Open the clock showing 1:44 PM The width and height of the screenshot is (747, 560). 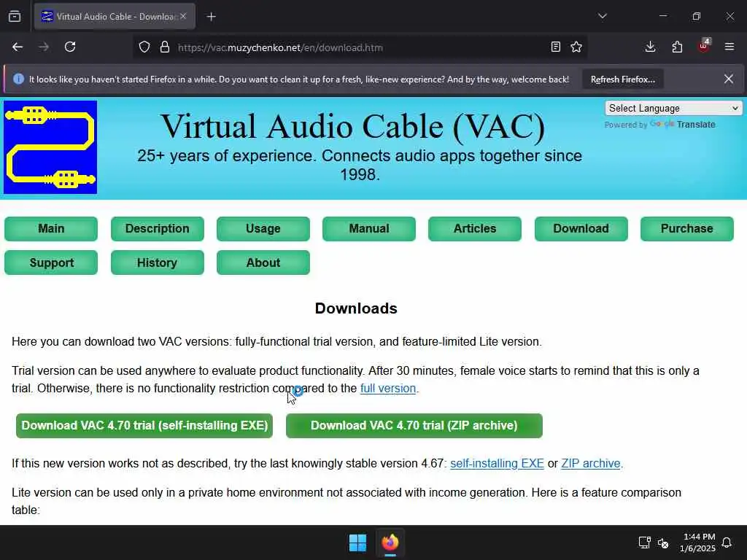(697, 542)
